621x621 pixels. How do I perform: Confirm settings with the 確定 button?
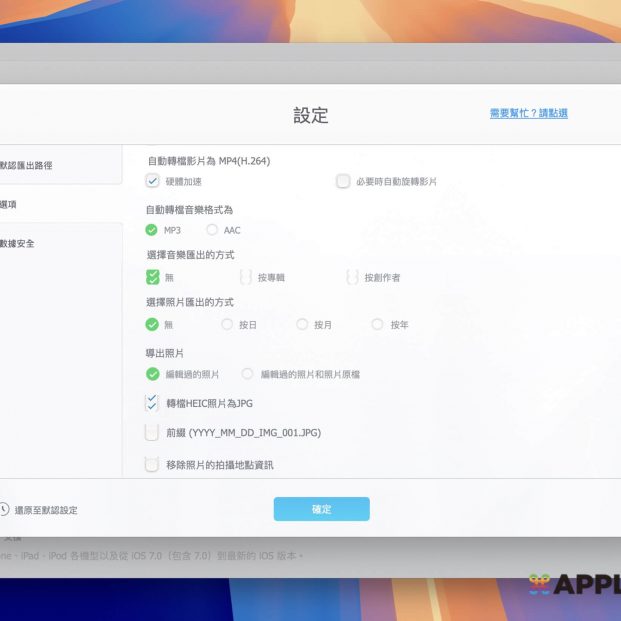pos(321,509)
